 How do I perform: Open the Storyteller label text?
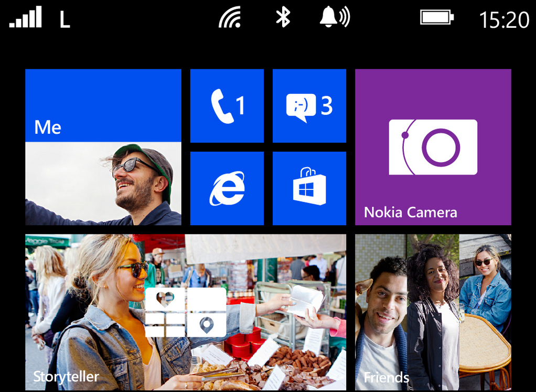click(66, 376)
